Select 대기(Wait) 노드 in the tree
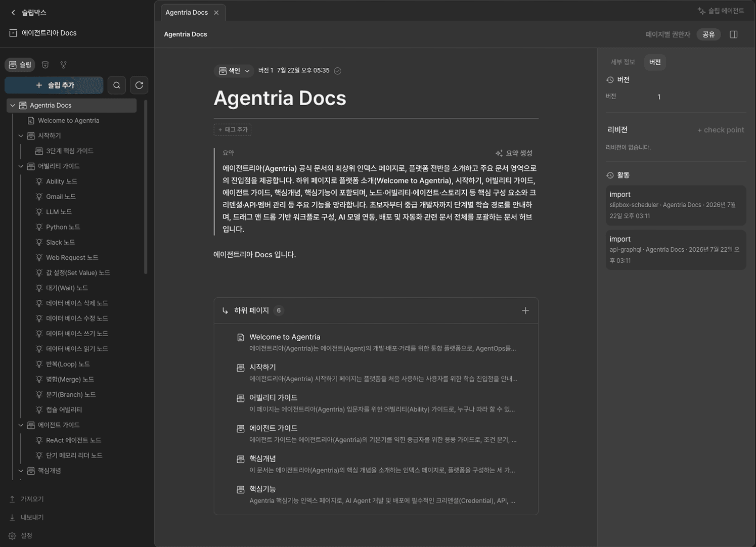The width and height of the screenshot is (756, 547). 67,288
